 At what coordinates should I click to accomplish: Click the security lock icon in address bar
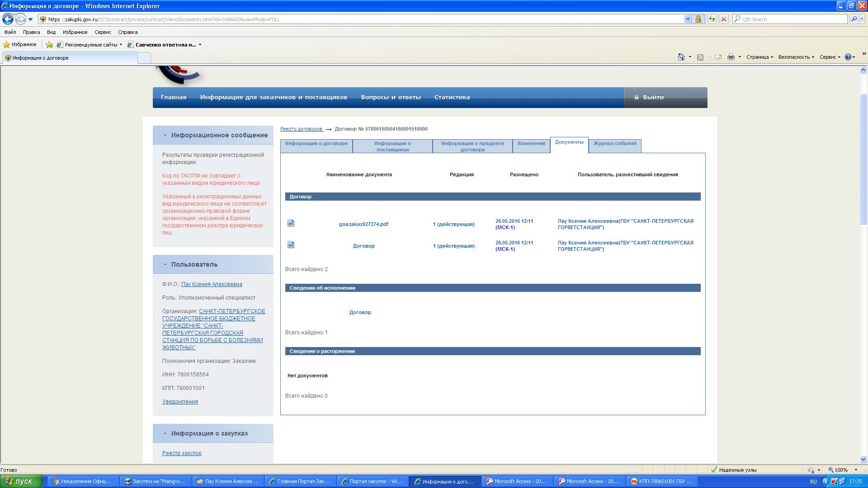tap(698, 19)
